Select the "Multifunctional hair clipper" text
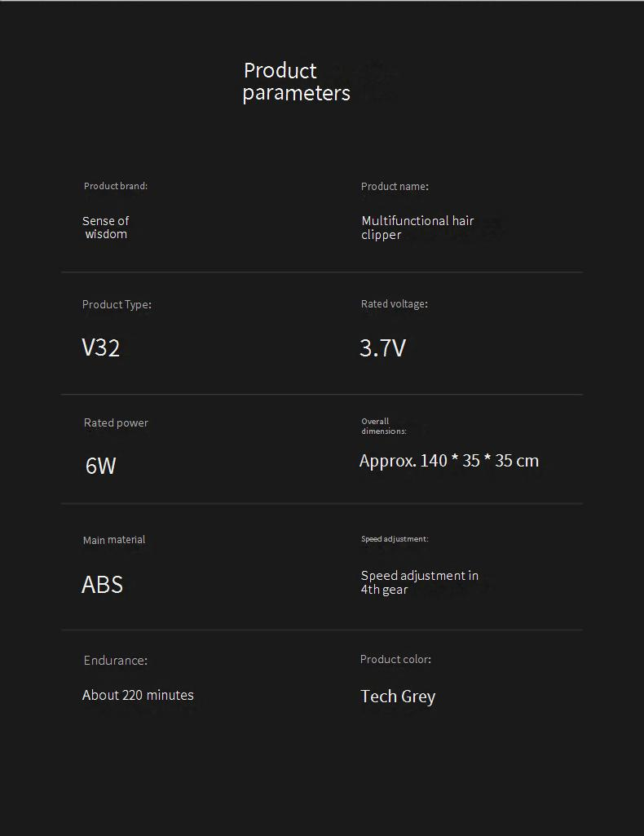The height and width of the screenshot is (836, 644). 417,228
